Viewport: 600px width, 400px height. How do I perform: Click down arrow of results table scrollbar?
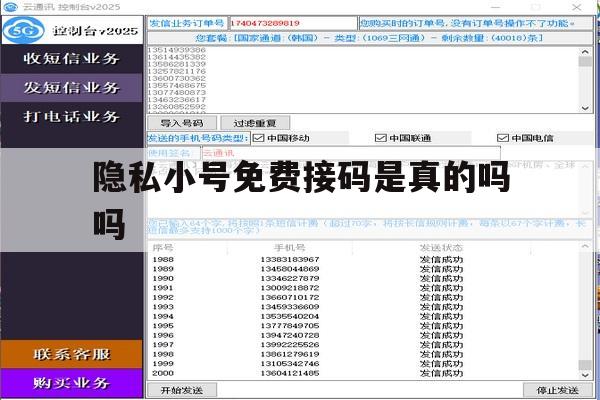click(x=585, y=375)
